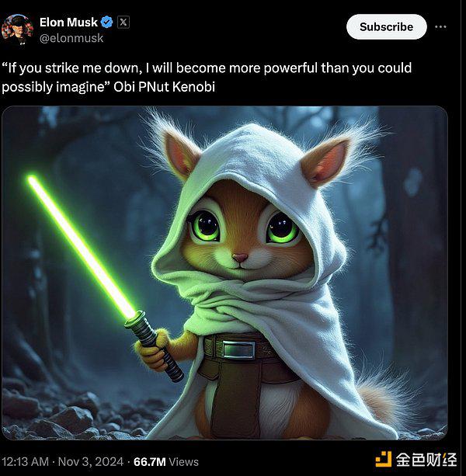Click the golden Jinse Finance logo icon

(x=383, y=459)
